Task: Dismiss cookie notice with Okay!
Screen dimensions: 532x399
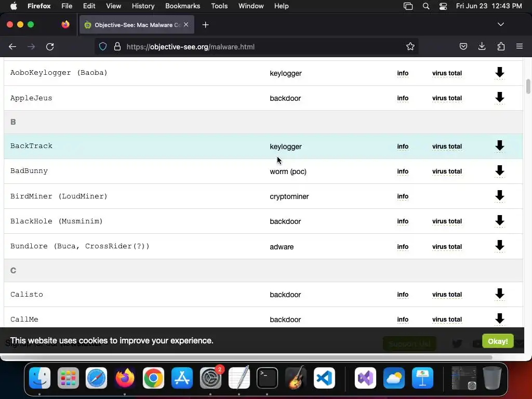Action: (x=498, y=341)
